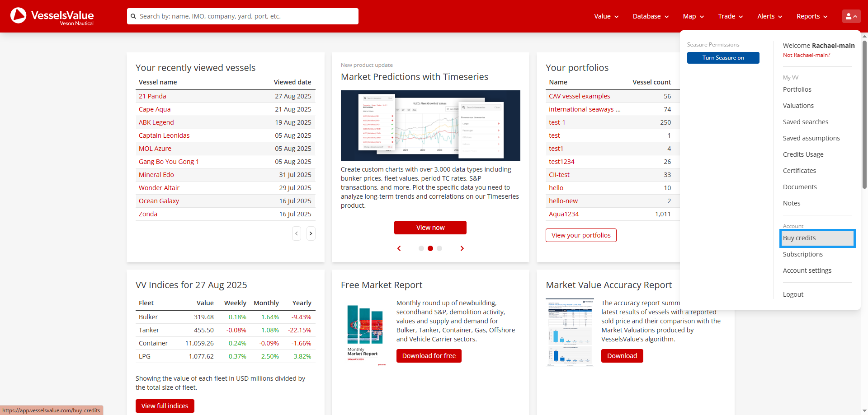Expand the Value dropdown menu
The height and width of the screenshot is (415, 868).
[606, 16]
